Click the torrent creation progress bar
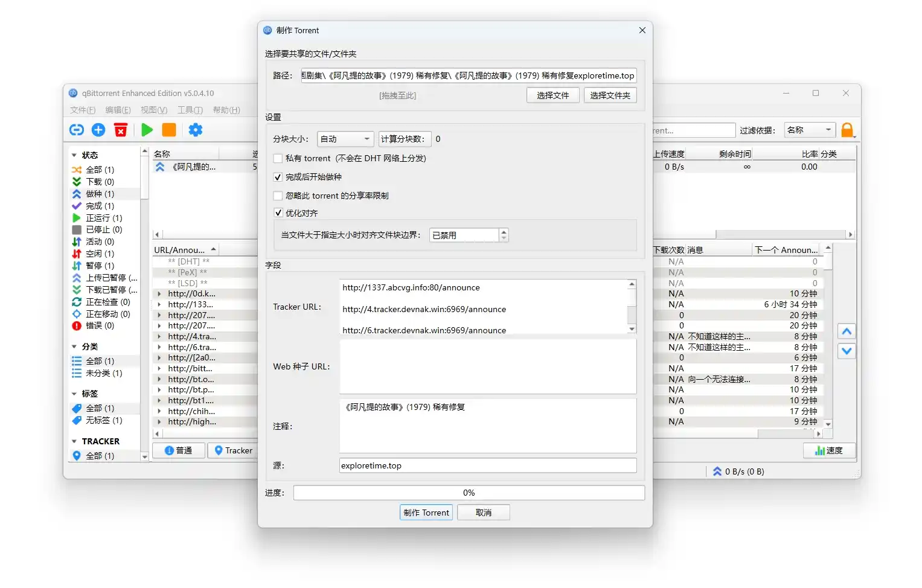The height and width of the screenshot is (588, 922). coord(469,493)
